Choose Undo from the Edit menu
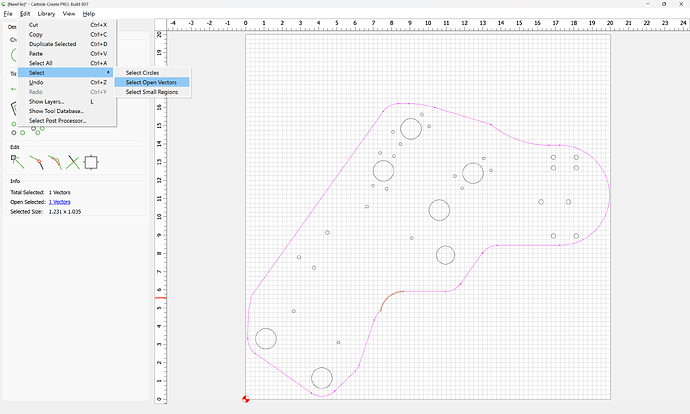This screenshot has height=414, width=690. [x=67, y=82]
